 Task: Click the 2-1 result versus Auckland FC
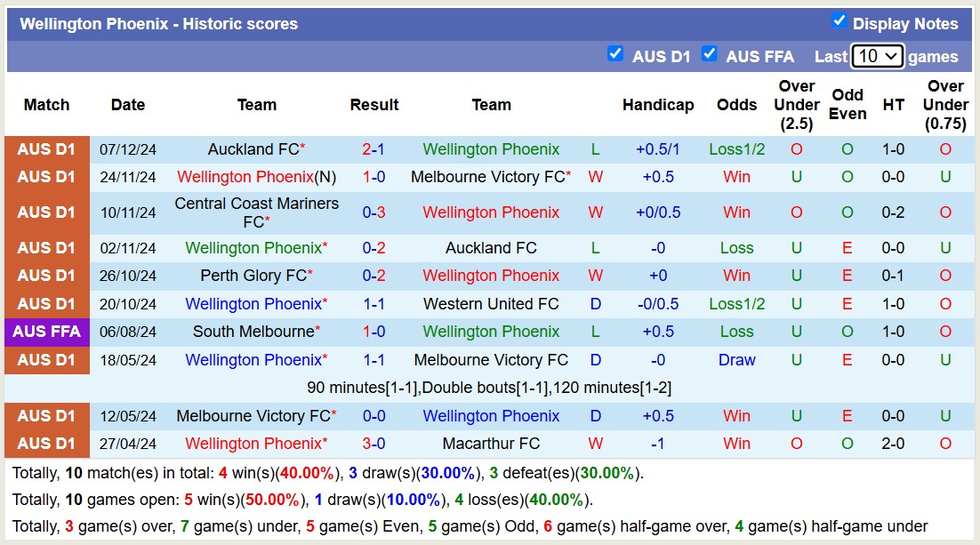374,149
